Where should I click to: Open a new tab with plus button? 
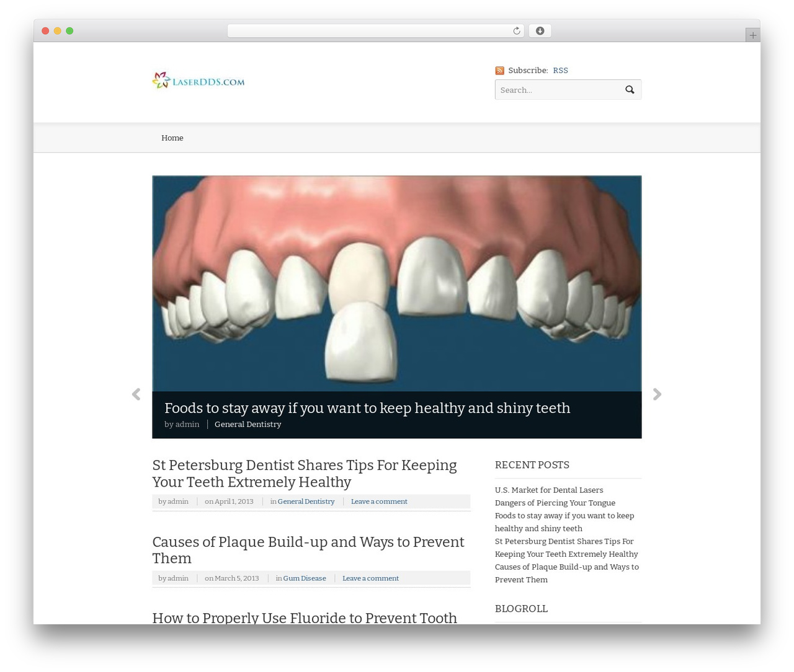(753, 35)
